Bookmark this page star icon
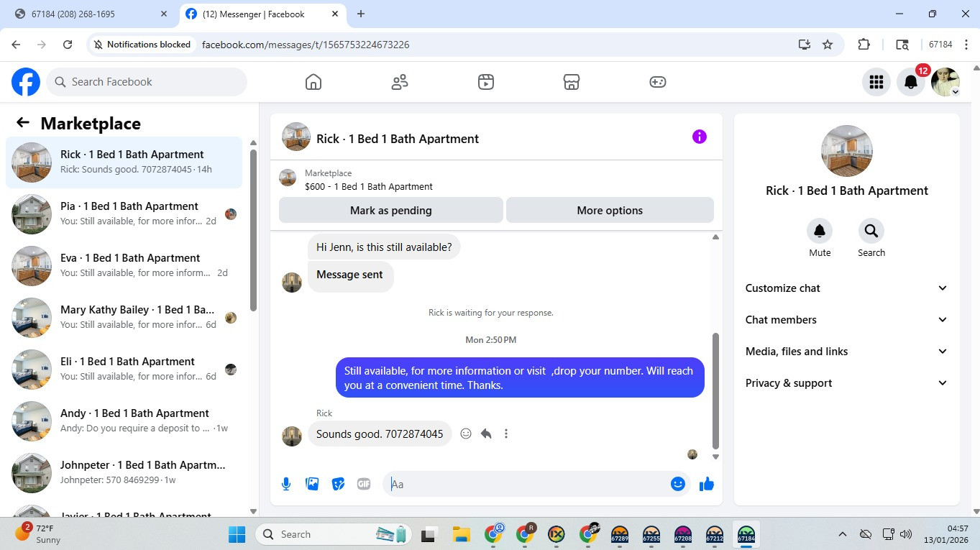 point(828,45)
